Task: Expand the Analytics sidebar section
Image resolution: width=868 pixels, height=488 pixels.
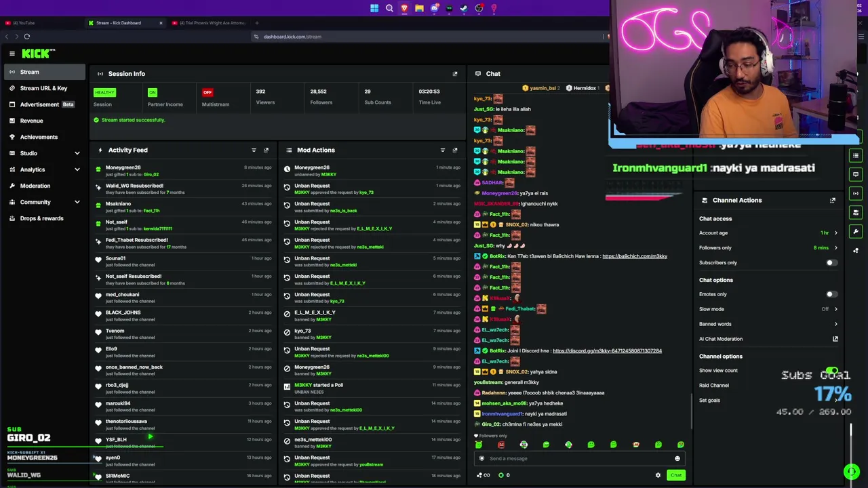Action: click(77, 169)
